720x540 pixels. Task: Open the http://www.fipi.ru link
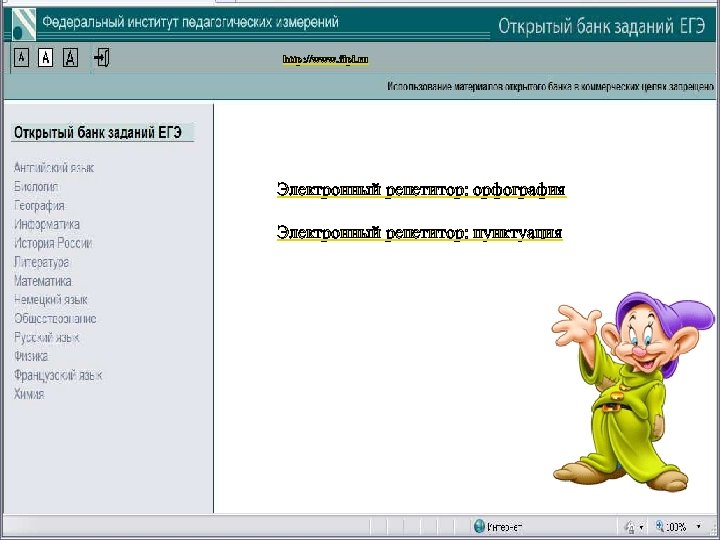click(x=326, y=59)
